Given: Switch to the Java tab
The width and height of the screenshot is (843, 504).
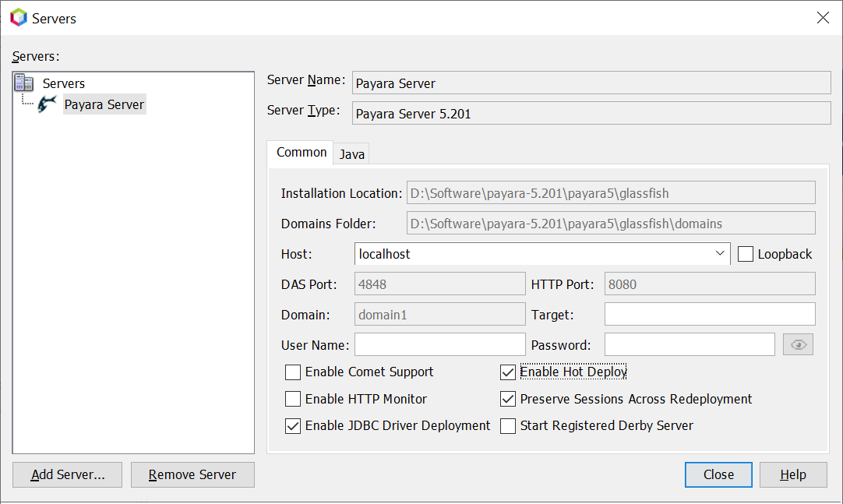Looking at the screenshot, I should pyautogui.click(x=352, y=154).
